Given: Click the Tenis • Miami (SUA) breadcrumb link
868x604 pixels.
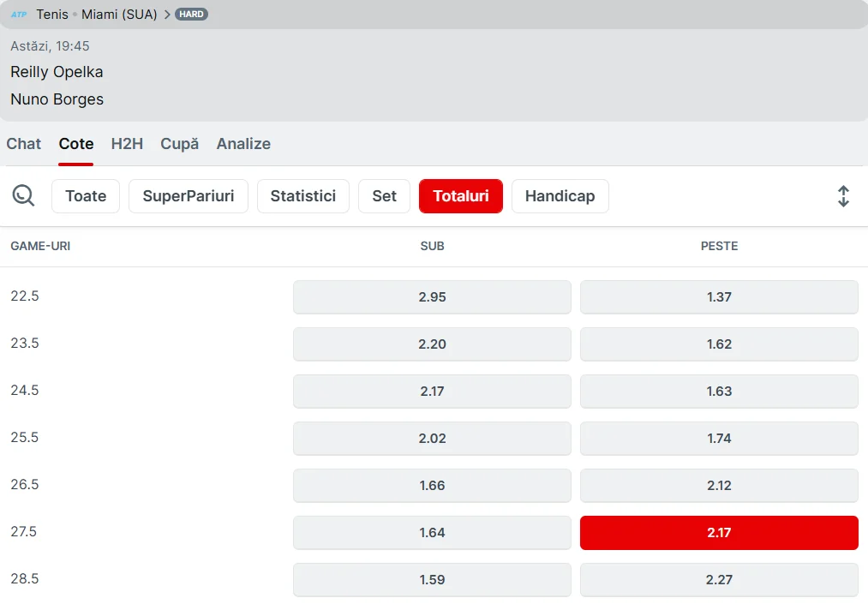Looking at the screenshot, I should (96, 15).
